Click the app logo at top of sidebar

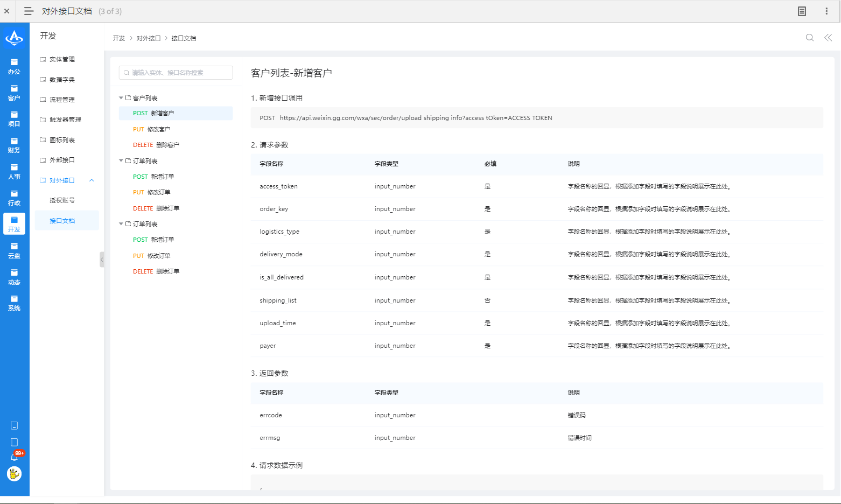(14, 38)
